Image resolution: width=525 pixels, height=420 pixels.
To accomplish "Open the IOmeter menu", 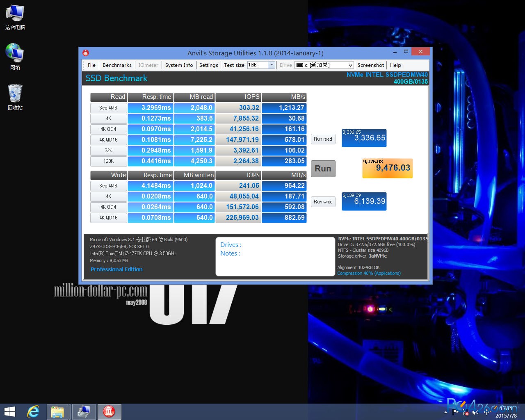I will [148, 65].
